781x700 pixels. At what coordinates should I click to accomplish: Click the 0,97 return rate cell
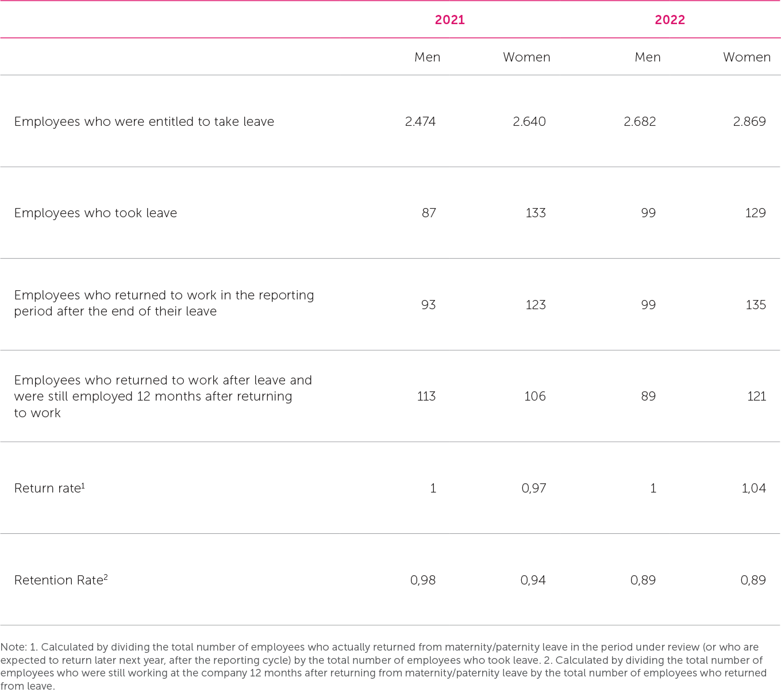(533, 489)
